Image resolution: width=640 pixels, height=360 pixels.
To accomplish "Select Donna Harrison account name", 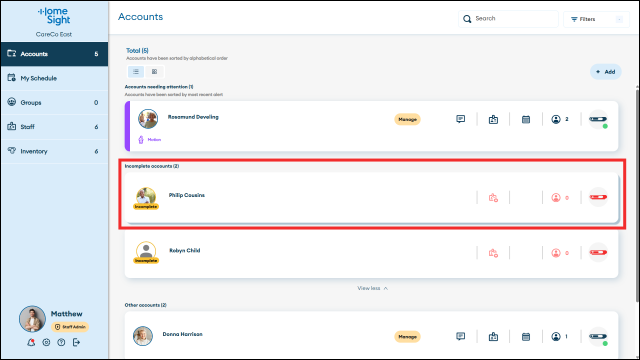I will (182, 334).
